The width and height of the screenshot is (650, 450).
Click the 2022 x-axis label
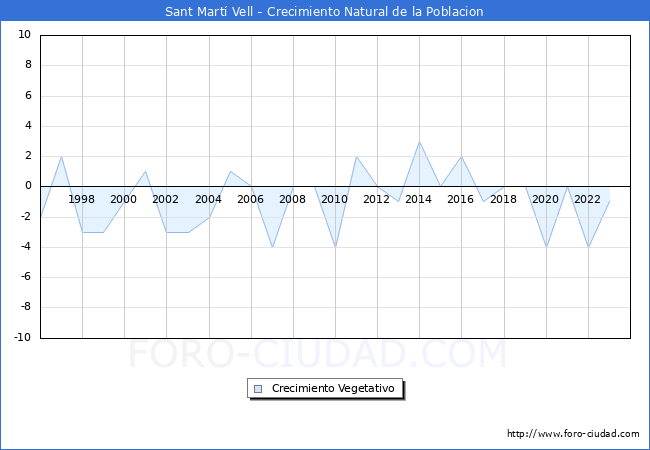(587, 199)
